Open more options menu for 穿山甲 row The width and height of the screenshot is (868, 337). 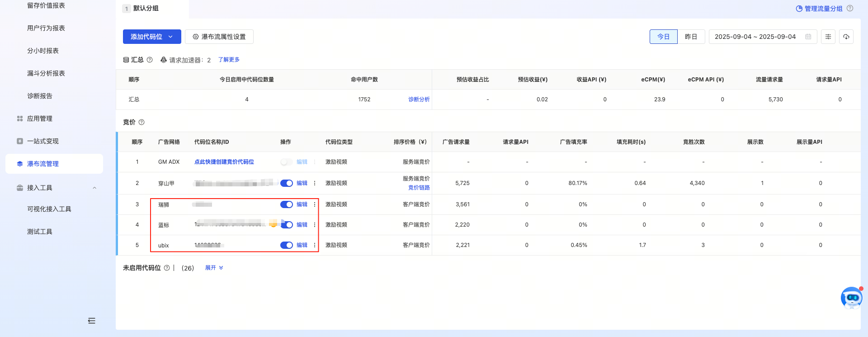point(315,183)
